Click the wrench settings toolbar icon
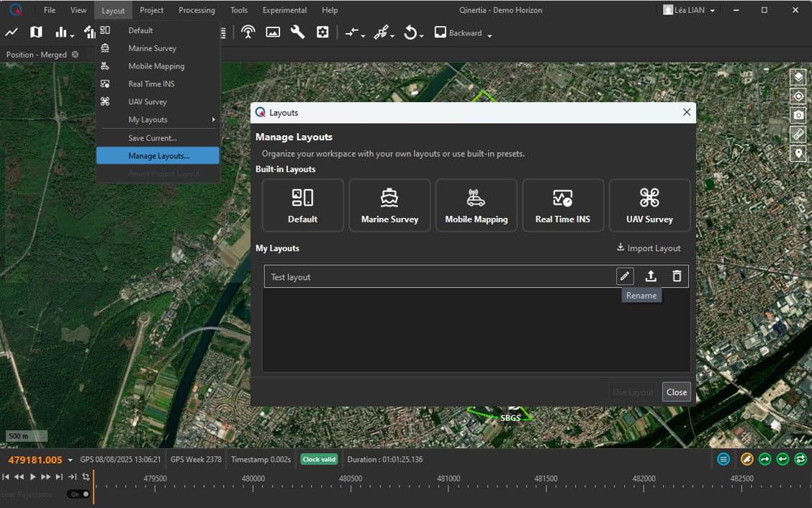Image resolution: width=812 pixels, height=508 pixels. pyautogui.click(x=297, y=32)
